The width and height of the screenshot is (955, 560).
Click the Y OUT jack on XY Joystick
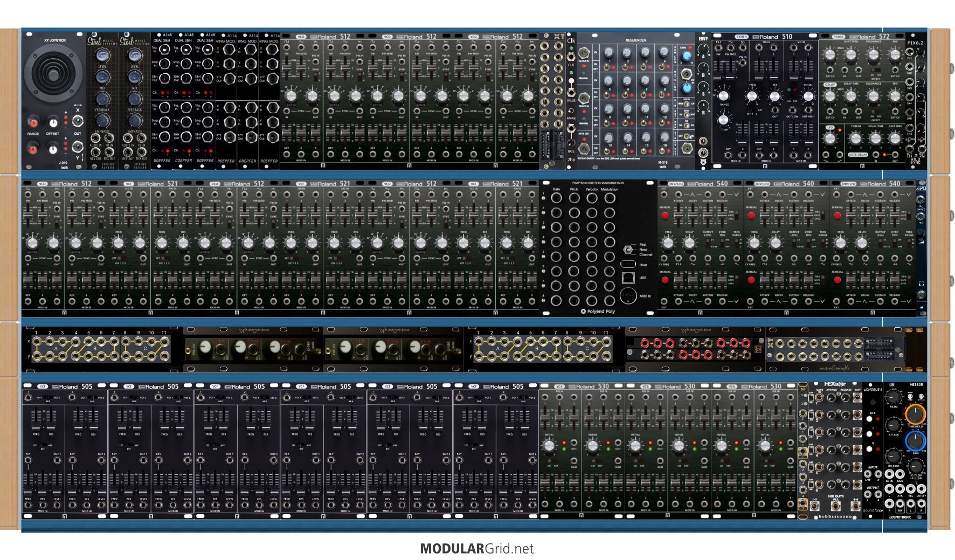(78, 146)
